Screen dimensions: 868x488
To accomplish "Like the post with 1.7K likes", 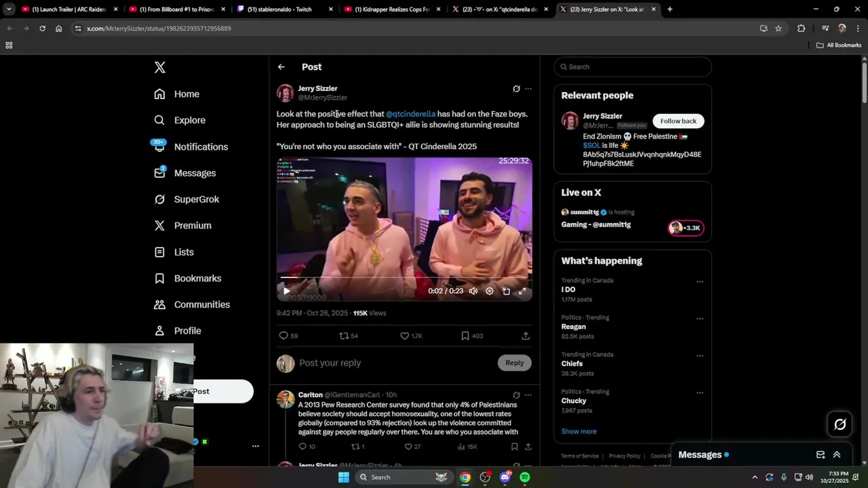I will (411, 335).
